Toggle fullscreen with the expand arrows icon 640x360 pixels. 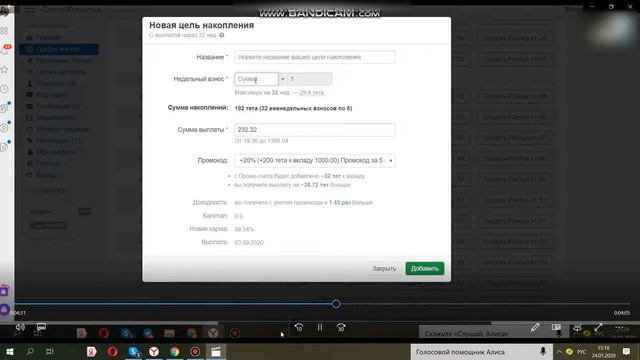click(598, 327)
